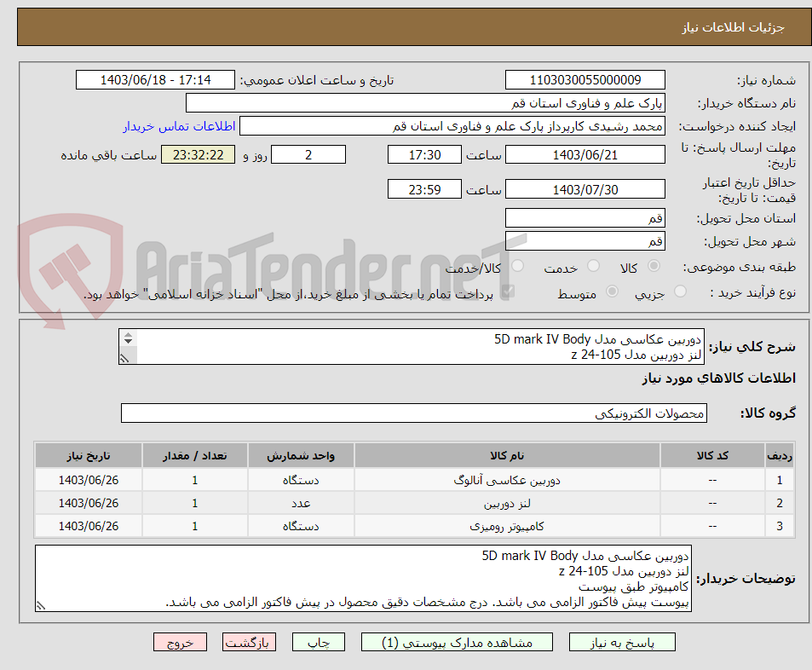This screenshot has width=812, height=670.
Task: Click the remaining time countdown 23:32:22
Action: 199,154
